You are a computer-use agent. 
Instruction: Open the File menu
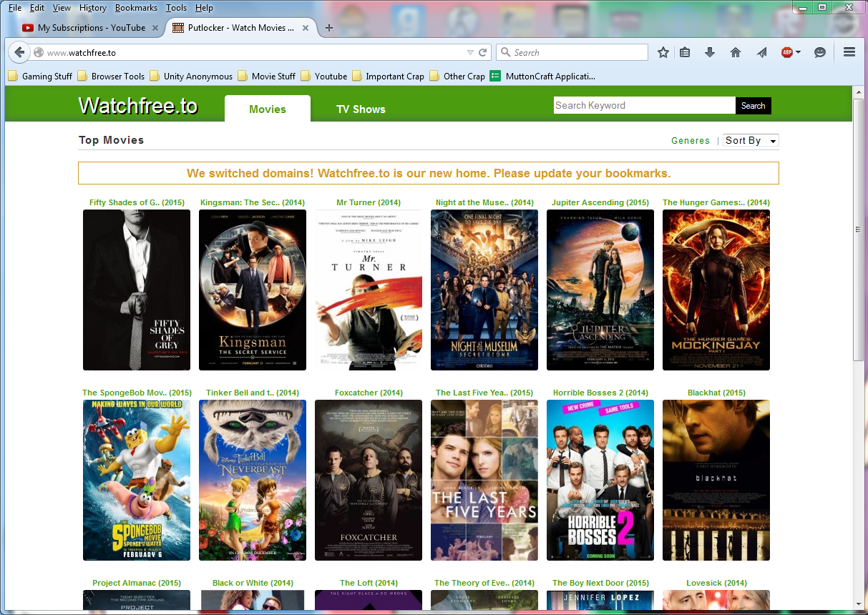pyautogui.click(x=15, y=8)
